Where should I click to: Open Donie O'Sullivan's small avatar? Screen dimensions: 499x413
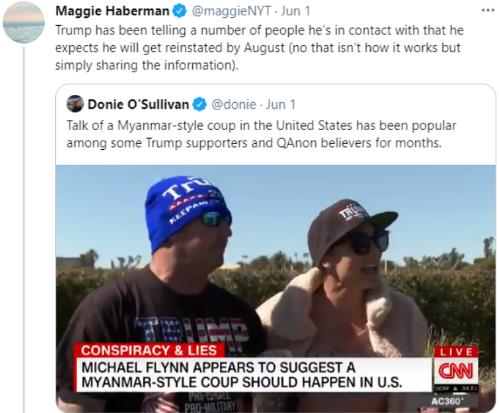click(x=75, y=104)
